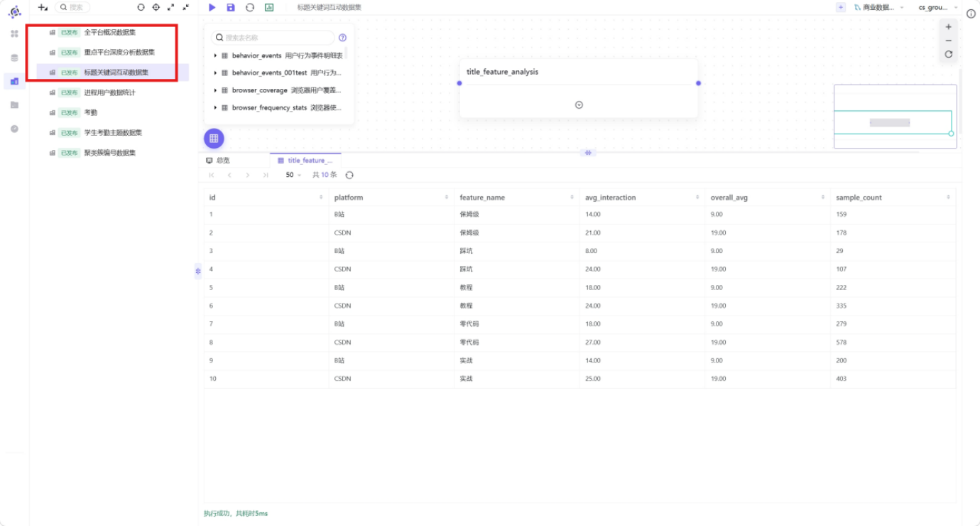Collapse all items with the inward arrows icon
Screen dimensions: 980x526
click(186, 7)
